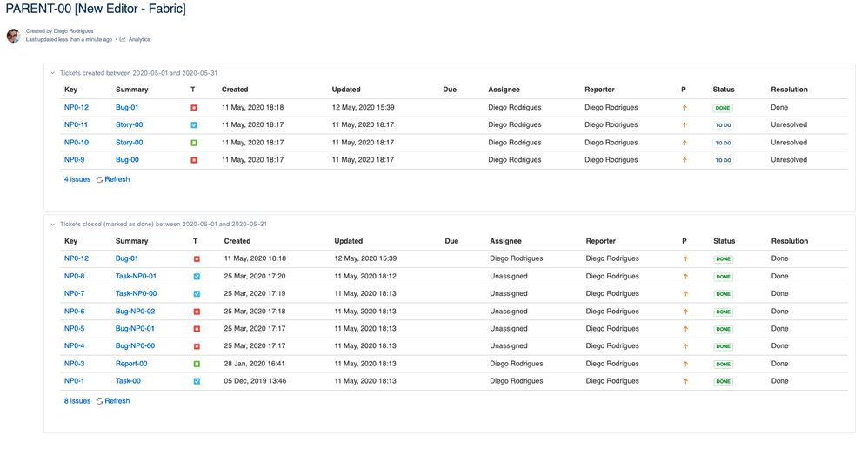Click Updated column header in closed-tickets table

pyautogui.click(x=348, y=241)
